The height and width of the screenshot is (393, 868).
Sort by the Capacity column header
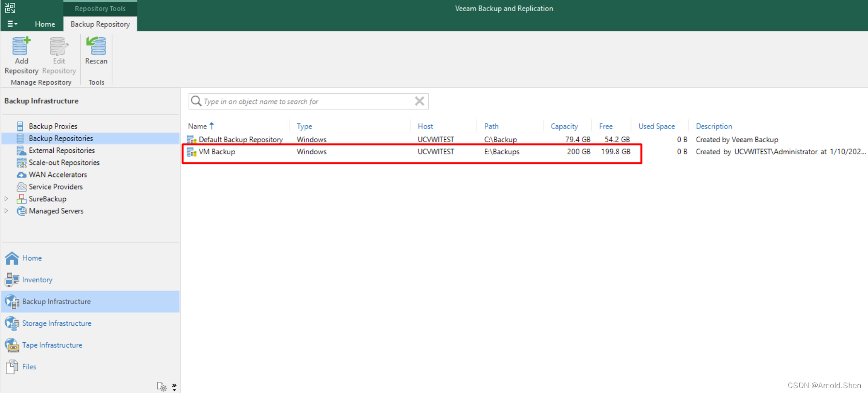(x=564, y=126)
